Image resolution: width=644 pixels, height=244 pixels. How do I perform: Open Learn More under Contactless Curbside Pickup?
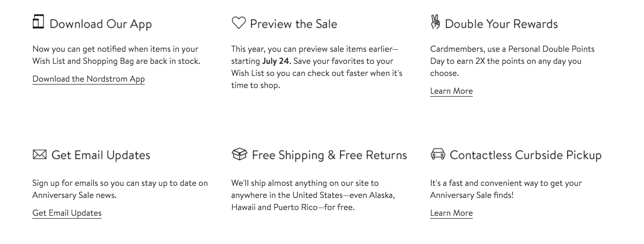(451, 213)
